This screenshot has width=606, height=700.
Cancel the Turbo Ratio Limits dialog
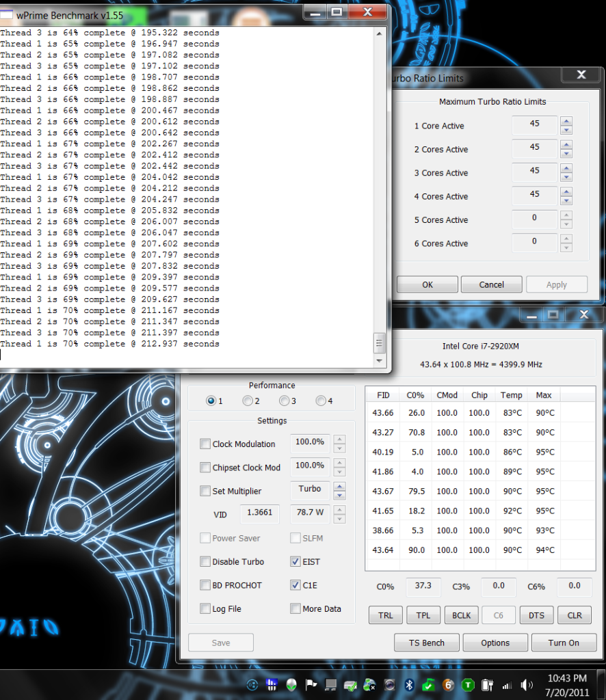491,284
